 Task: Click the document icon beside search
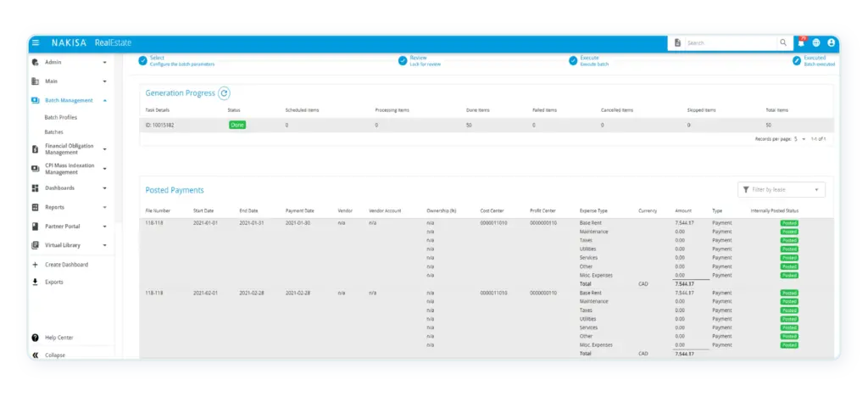coord(677,42)
